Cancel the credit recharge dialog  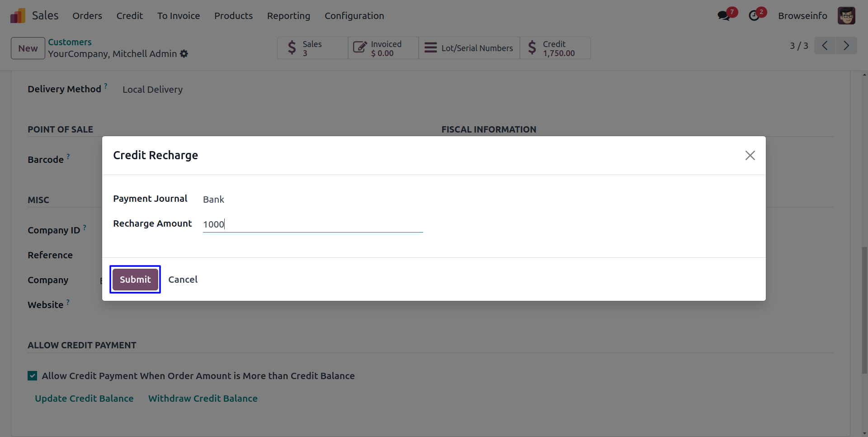tap(183, 280)
